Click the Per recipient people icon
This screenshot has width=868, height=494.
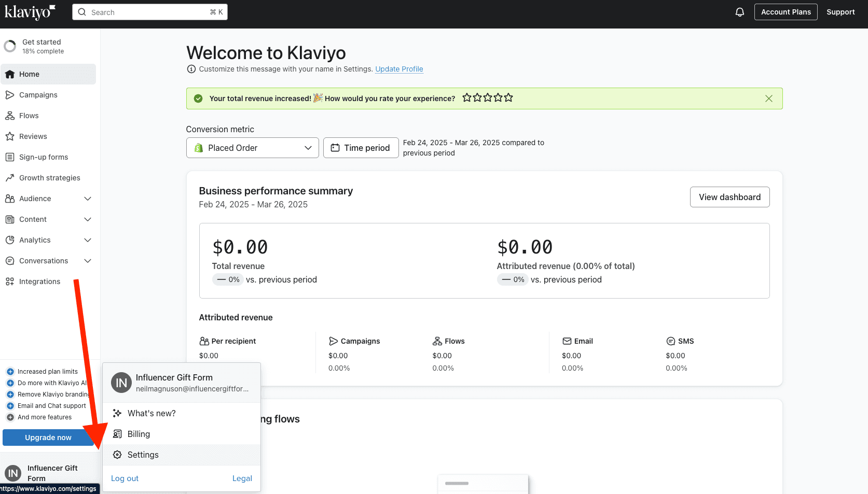point(204,341)
